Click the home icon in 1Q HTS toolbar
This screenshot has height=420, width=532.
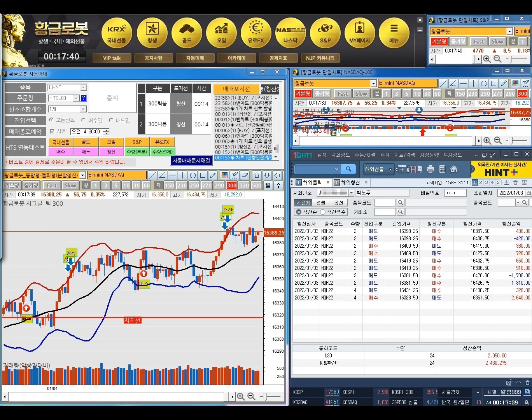click(453, 169)
